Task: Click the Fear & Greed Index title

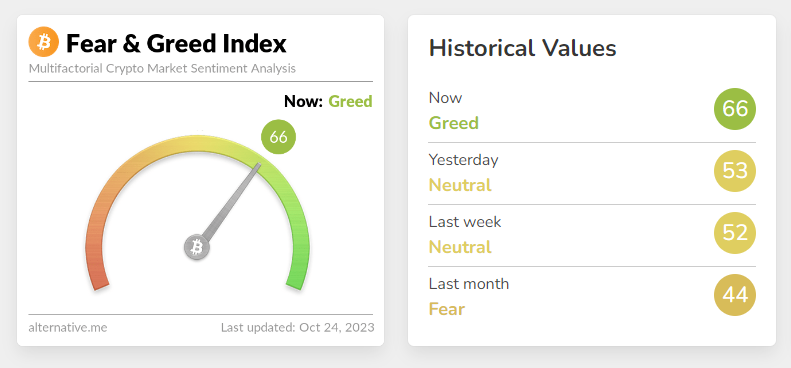Action: tap(176, 43)
